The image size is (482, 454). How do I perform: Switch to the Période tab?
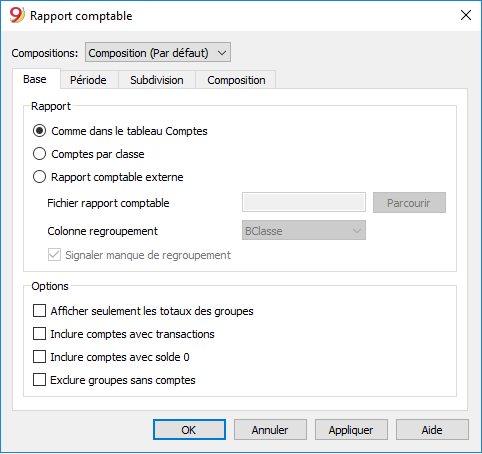click(88, 80)
